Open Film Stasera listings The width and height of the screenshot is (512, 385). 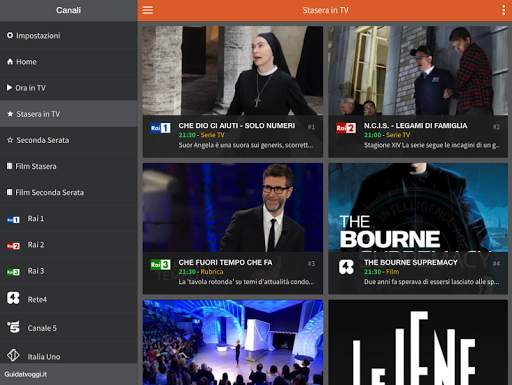(x=68, y=166)
